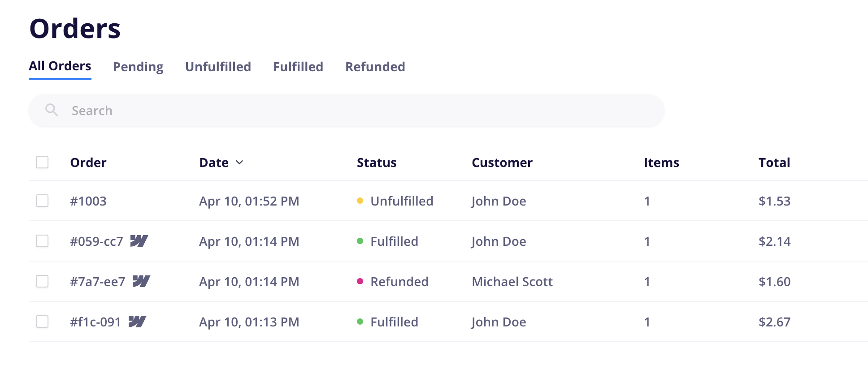
Task: Click the Date sort chevron arrow
Action: coord(239,162)
